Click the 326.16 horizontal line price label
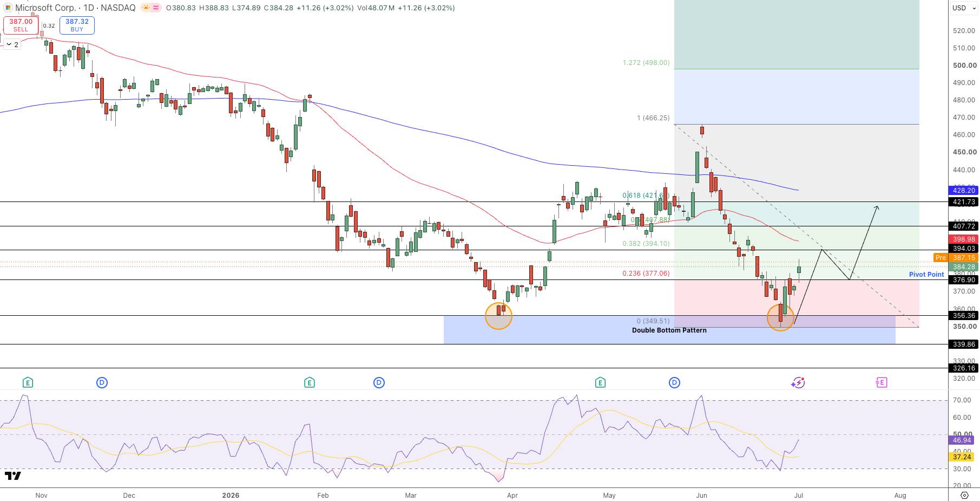The image size is (980, 501). click(963, 368)
